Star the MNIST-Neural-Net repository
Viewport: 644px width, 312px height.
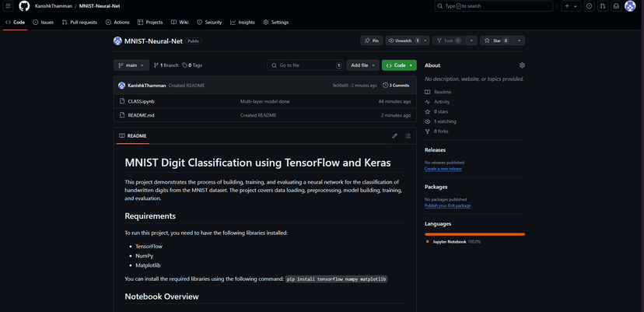point(495,40)
